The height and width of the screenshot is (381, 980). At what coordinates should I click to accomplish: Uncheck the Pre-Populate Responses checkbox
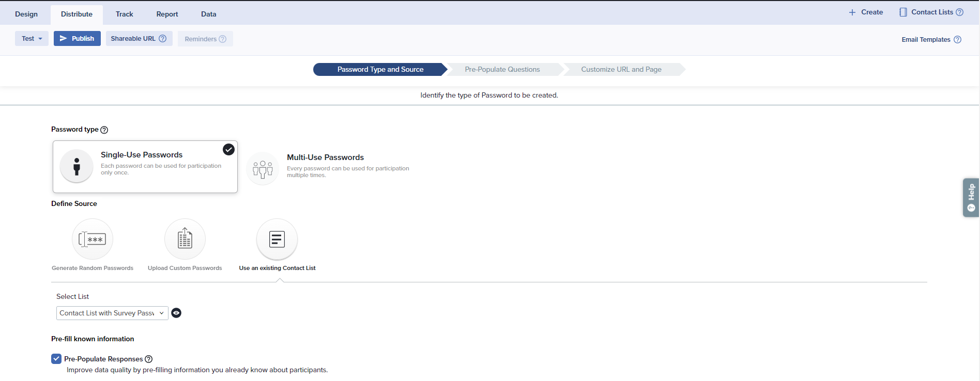(56, 359)
